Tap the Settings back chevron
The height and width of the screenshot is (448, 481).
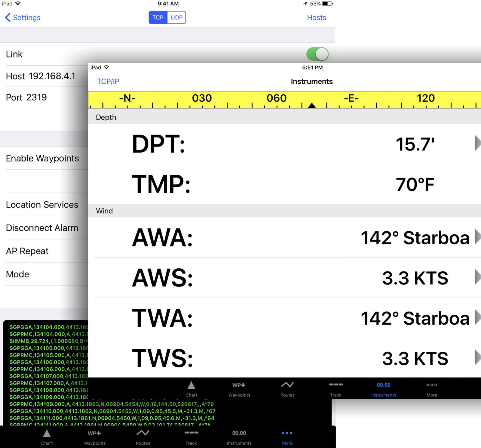8,17
